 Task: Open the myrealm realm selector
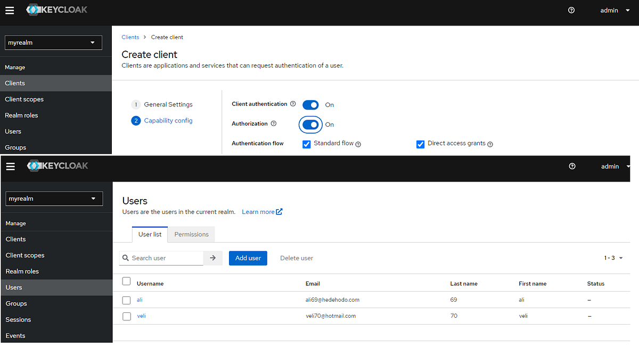pyautogui.click(x=54, y=198)
